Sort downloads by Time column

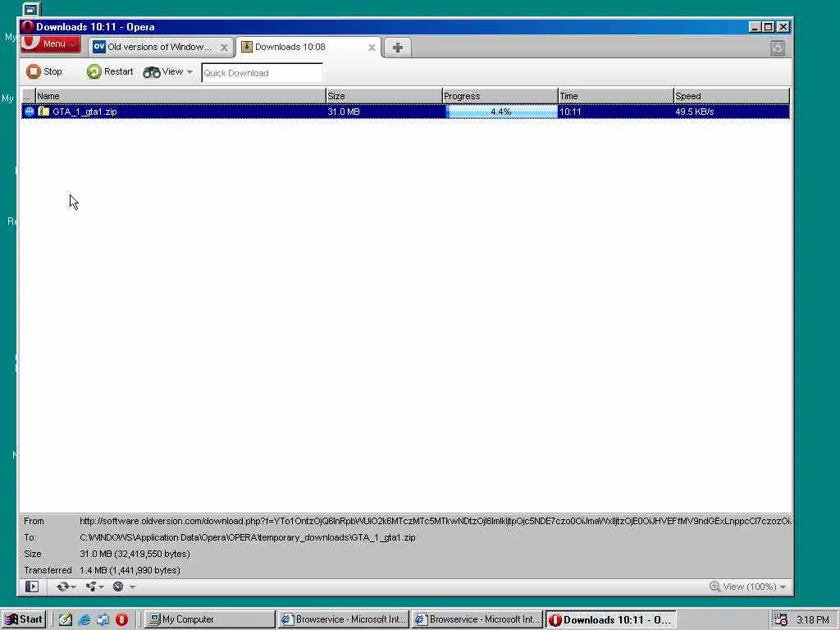[x=615, y=96]
